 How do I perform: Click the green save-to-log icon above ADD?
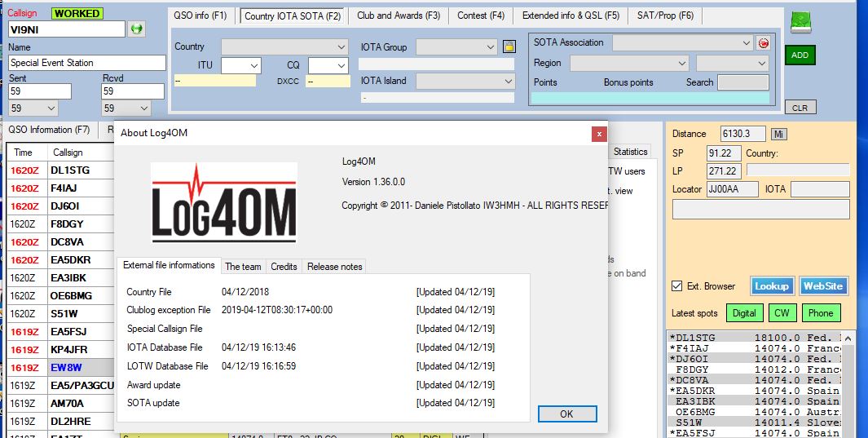coord(800,24)
